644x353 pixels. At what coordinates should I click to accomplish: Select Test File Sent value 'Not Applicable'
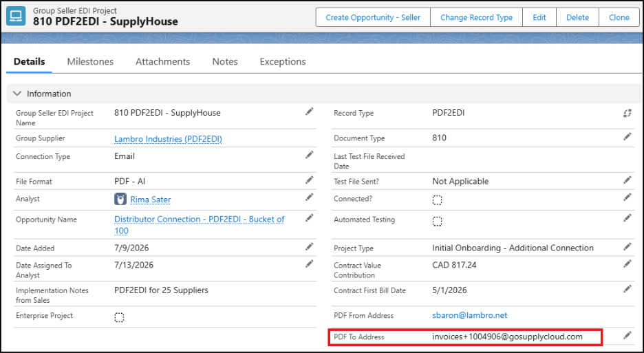pyautogui.click(x=460, y=181)
